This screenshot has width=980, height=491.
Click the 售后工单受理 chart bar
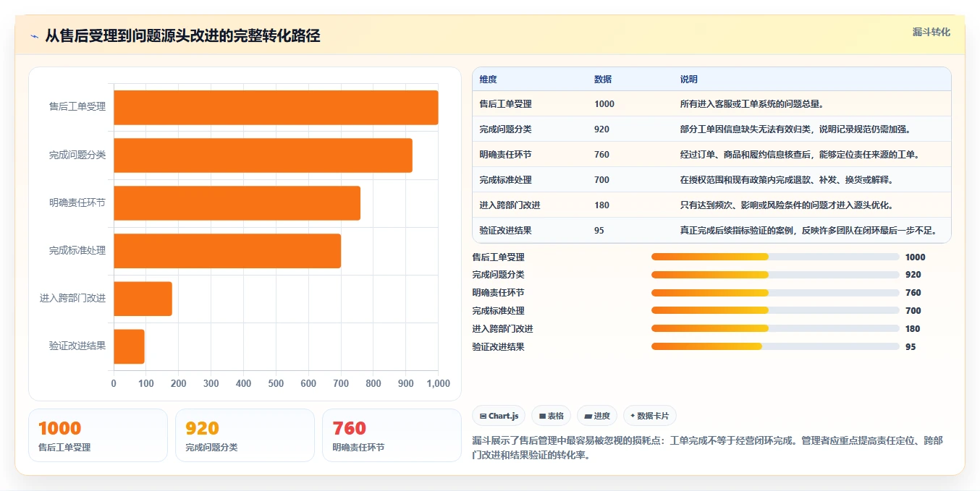pyautogui.click(x=276, y=107)
